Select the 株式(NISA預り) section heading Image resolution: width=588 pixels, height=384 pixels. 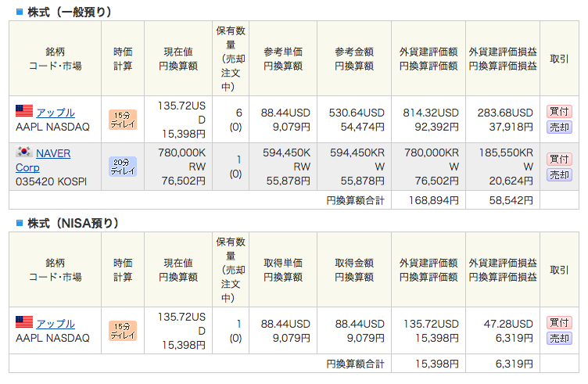click(x=73, y=223)
